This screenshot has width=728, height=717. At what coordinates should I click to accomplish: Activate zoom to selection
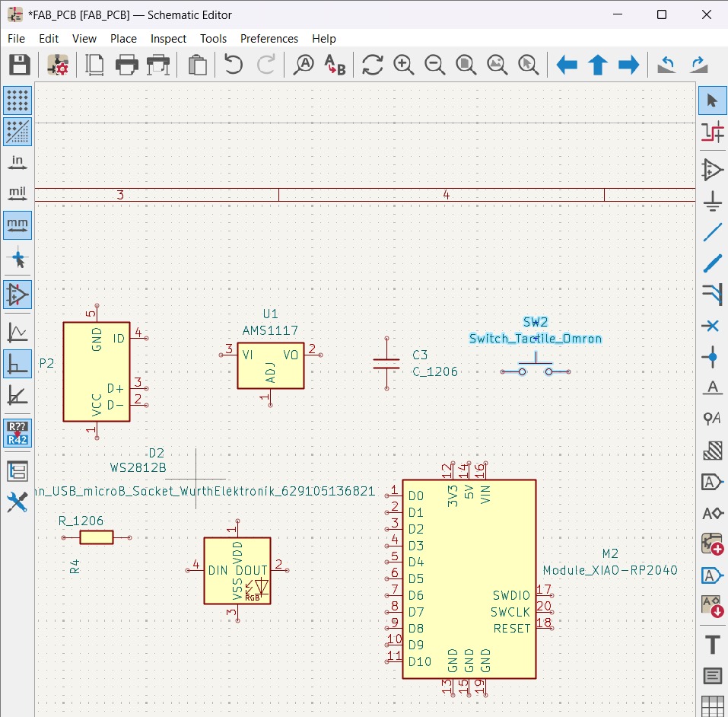[x=528, y=65]
